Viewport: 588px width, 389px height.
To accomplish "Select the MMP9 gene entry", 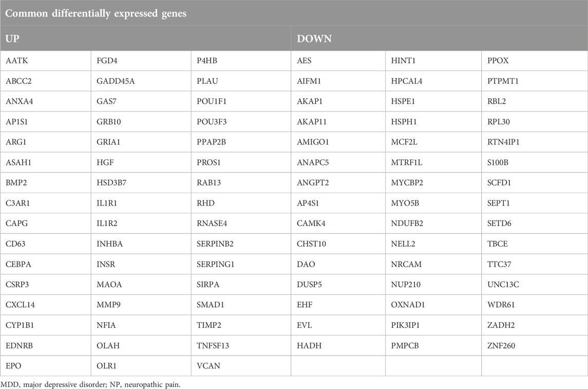I will [141, 305].
